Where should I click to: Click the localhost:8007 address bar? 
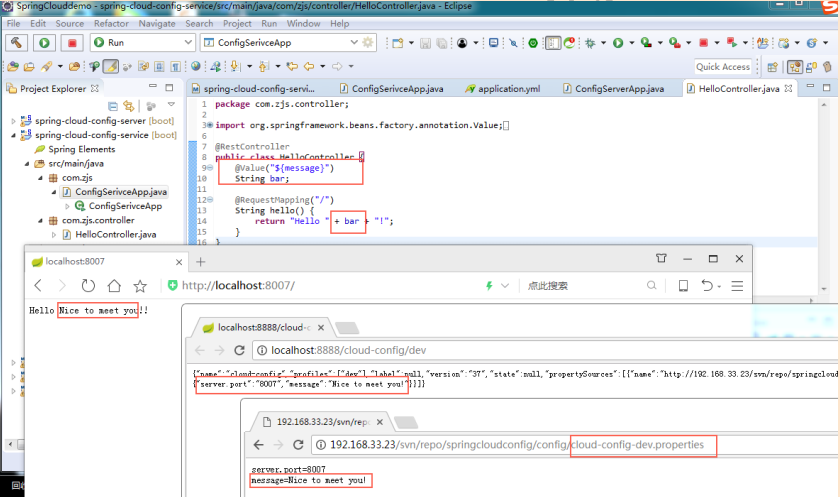pos(321,285)
